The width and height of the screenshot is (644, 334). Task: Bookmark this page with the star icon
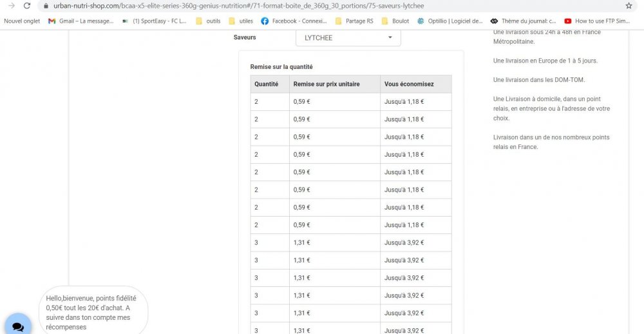coord(629,6)
